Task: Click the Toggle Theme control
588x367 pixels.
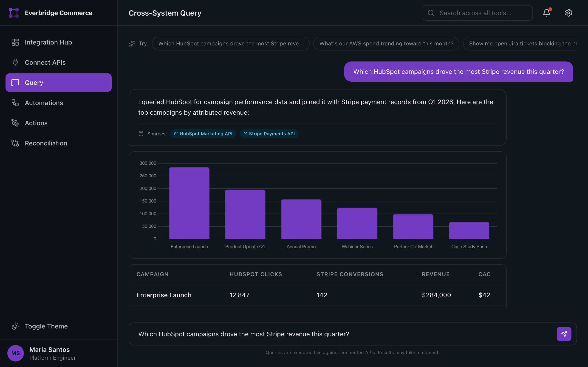Action: point(40,326)
